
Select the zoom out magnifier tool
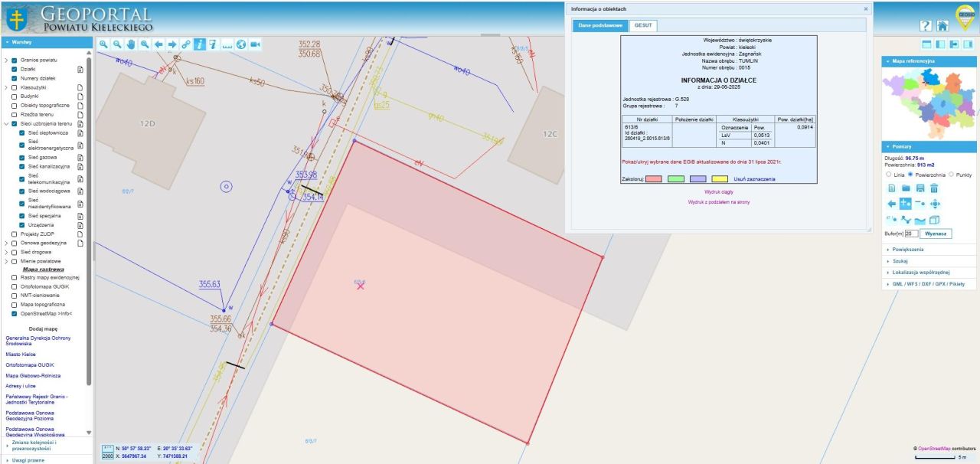117,44
